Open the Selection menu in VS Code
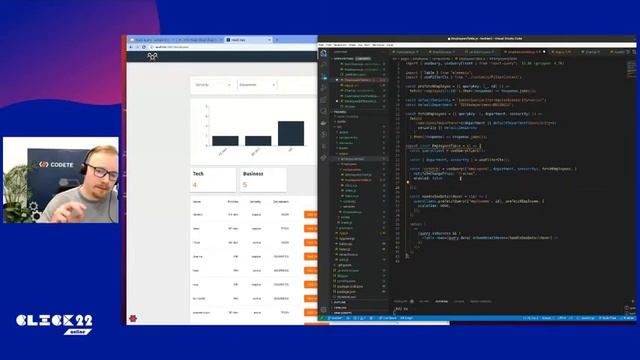Image resolution: width=640 pixels, height=360 pixels. [x=340, y=45]
